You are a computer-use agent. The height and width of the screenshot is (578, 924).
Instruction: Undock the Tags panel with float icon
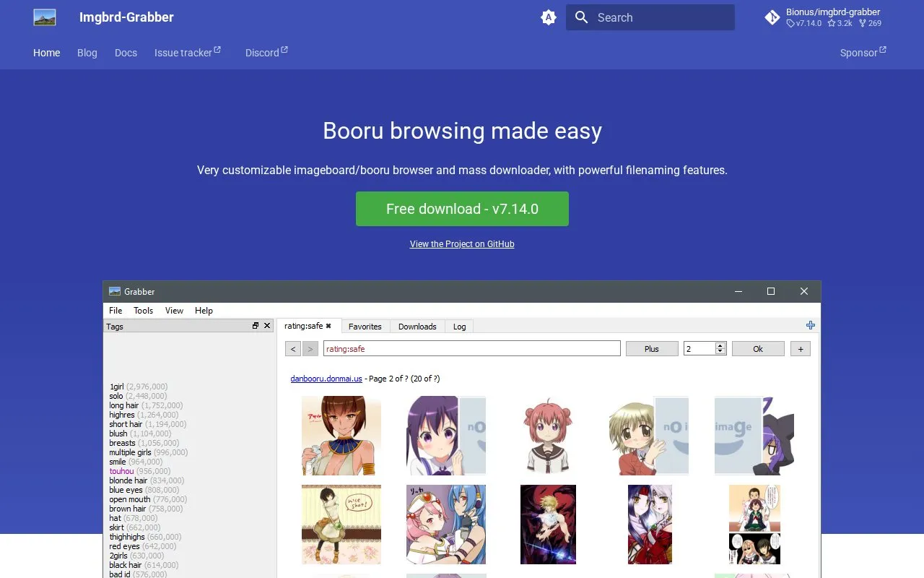pyautogui.click(x=256, y=326)
